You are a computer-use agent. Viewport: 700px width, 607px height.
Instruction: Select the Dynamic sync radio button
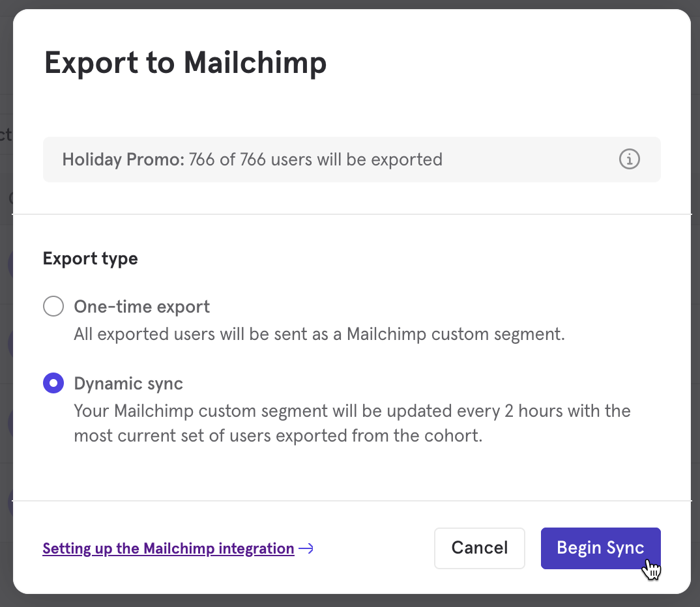pyautogui.click(x=53, y=383)
